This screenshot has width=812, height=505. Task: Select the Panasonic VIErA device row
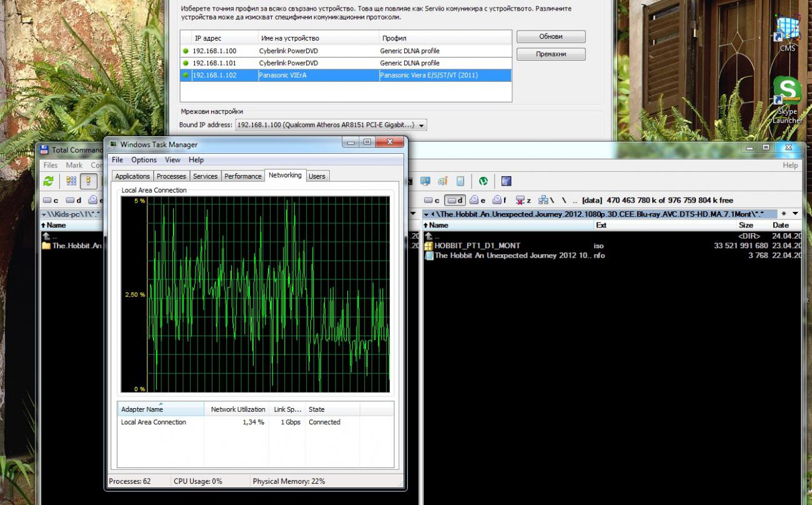(346, 75)
